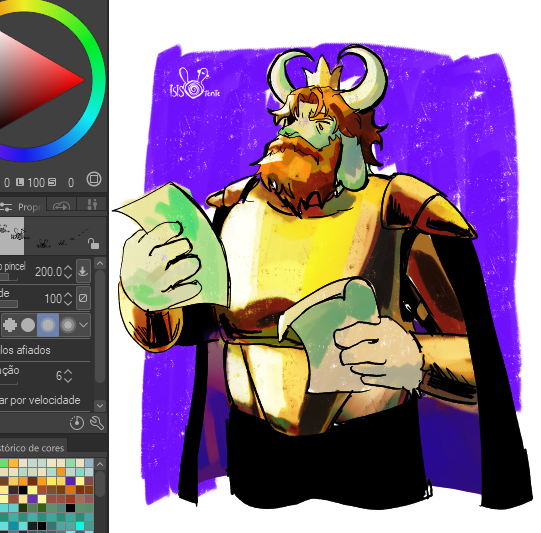This screenshot has height=533, width=541.
Task: Toggle the unlocked padlock icon on the brush preview
Action: click(x=93, y=243)
